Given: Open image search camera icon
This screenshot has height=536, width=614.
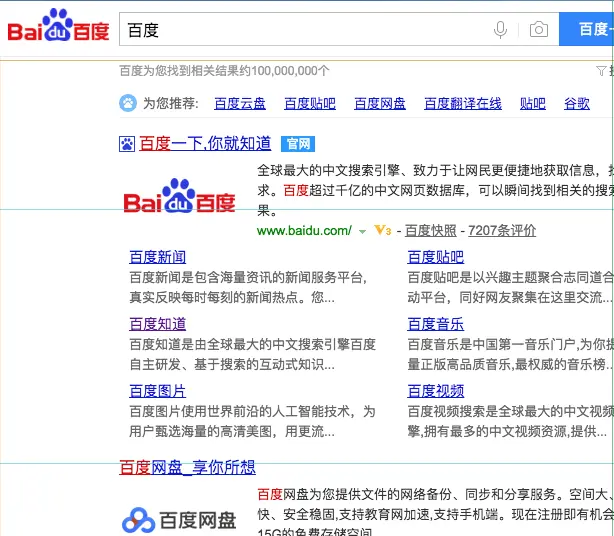Looking at the screenshot, I should tap(539, 29).
